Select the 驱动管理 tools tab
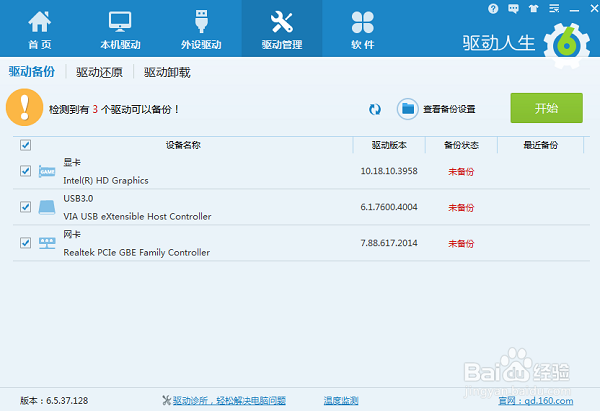 pos(282,30)
